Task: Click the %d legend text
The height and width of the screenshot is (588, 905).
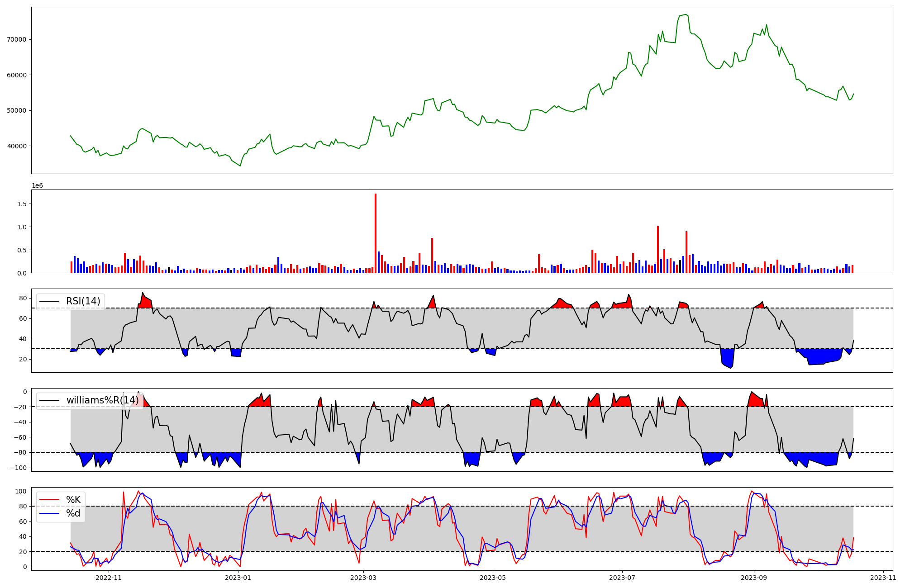Action: pyautogui.click(x=73, y=513)
